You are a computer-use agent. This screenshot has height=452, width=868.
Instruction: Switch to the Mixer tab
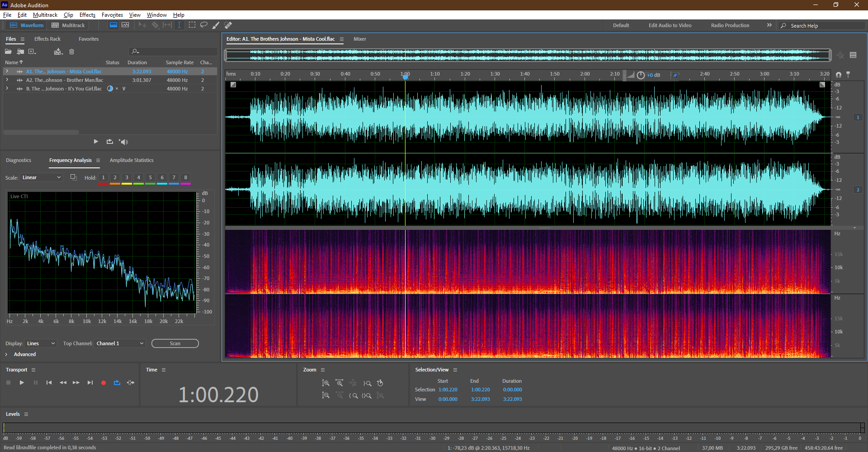pos(360,39)
